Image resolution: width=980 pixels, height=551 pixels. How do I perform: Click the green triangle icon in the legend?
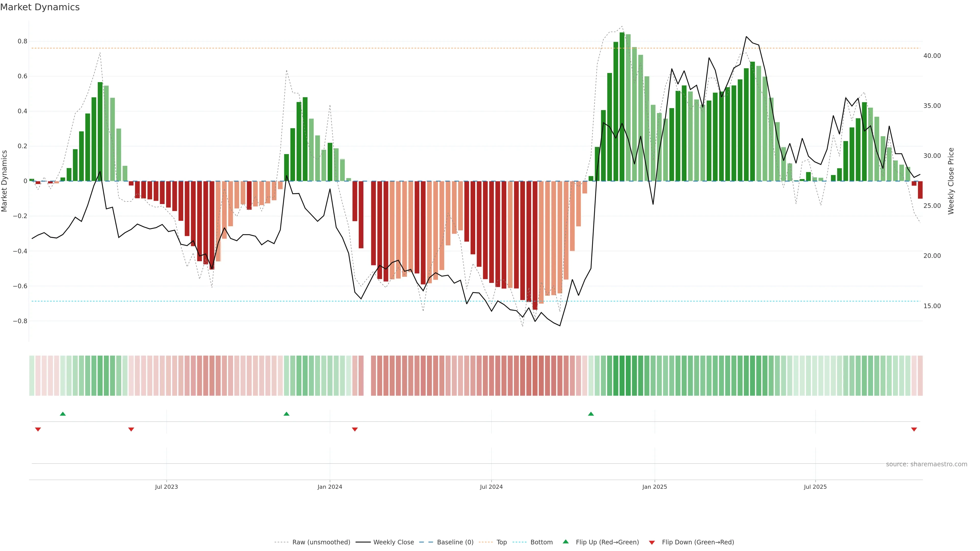[566, 542]
